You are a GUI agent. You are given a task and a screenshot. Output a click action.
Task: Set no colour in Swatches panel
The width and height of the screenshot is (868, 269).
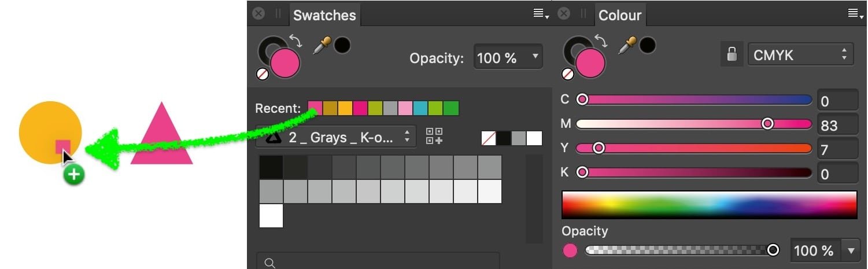point(262,74)
